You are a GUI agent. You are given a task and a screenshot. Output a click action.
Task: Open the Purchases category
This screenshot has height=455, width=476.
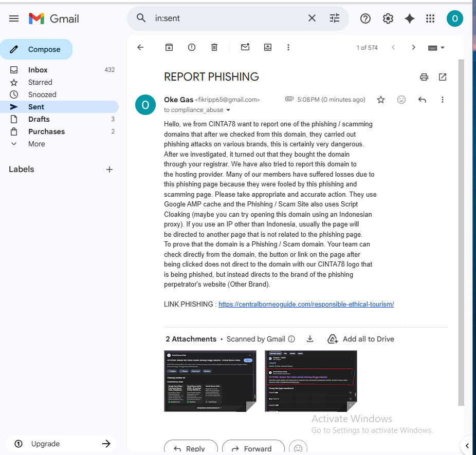click(x=59, y=131)
